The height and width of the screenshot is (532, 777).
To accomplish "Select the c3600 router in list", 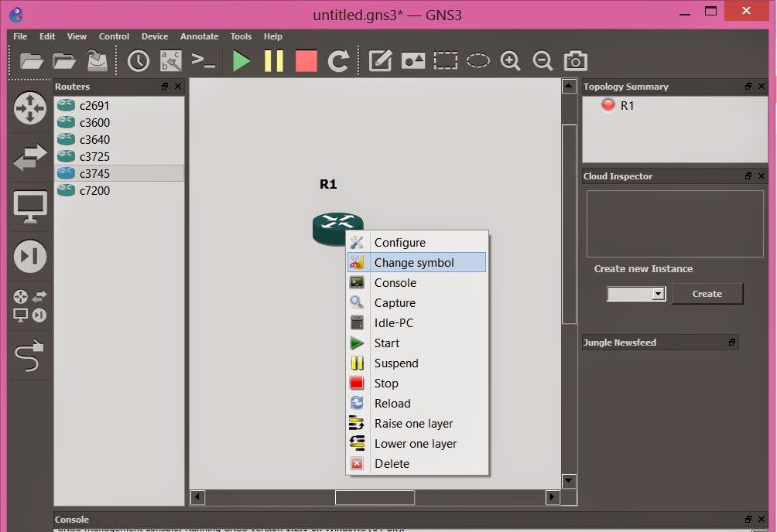I will (119, 122).
